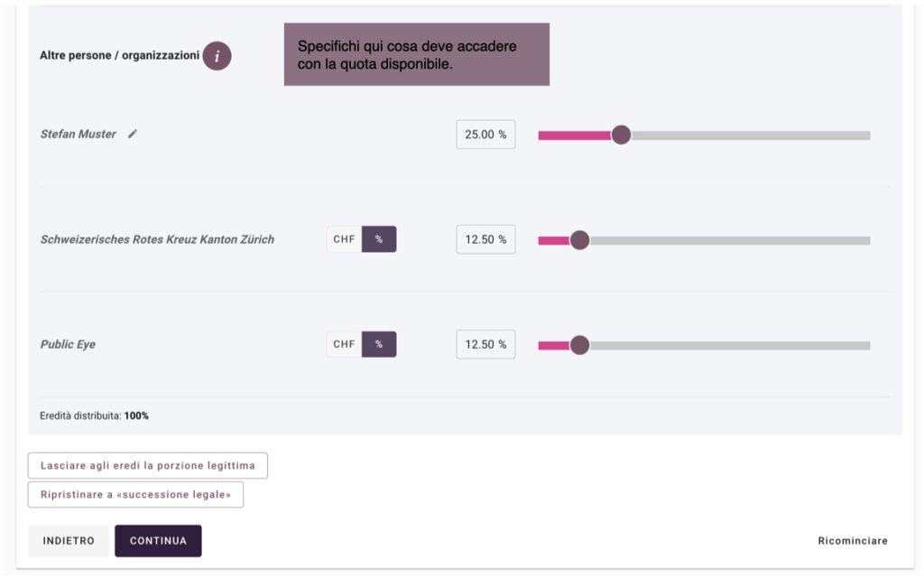The image size is (924, 578).
Task: Select percent mode for Public Eye
Action: [379, 344]
